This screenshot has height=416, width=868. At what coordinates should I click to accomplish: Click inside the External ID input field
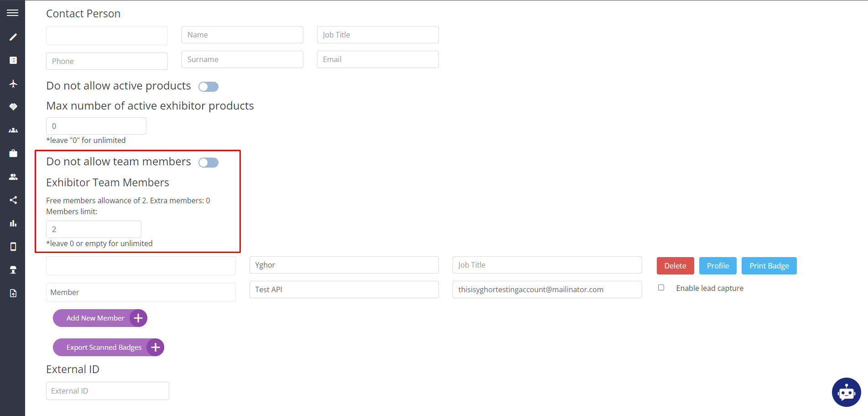pos(107,390)
